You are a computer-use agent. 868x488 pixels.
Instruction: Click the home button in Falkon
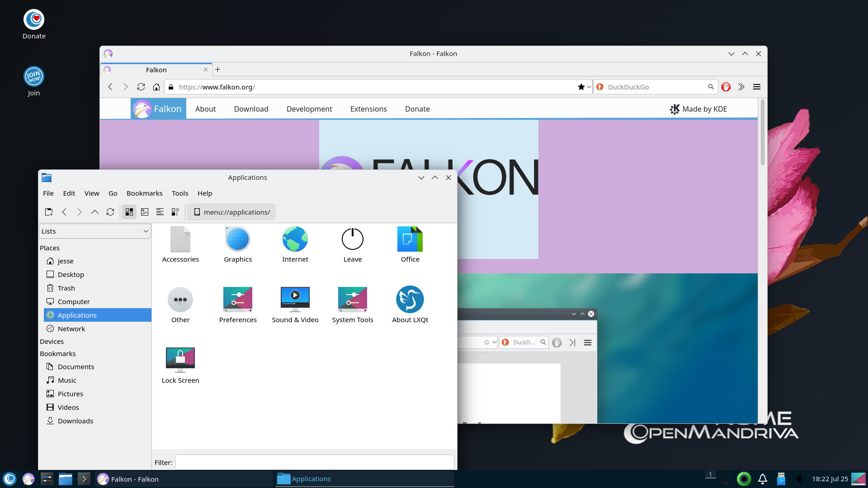point(156,87)
